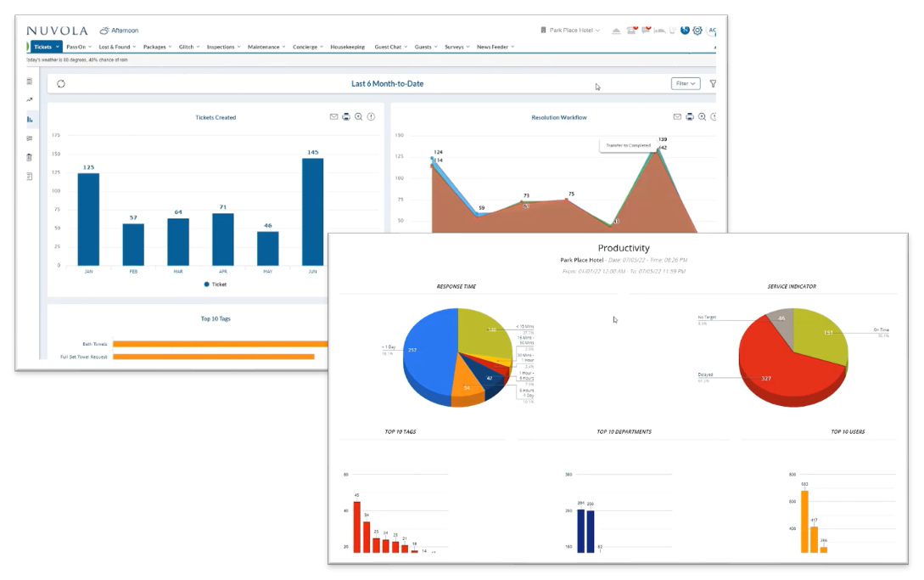924x580 pixels.
Task: Open the user avatar in header
Action: pyautogui.click(x=712, y=30)
